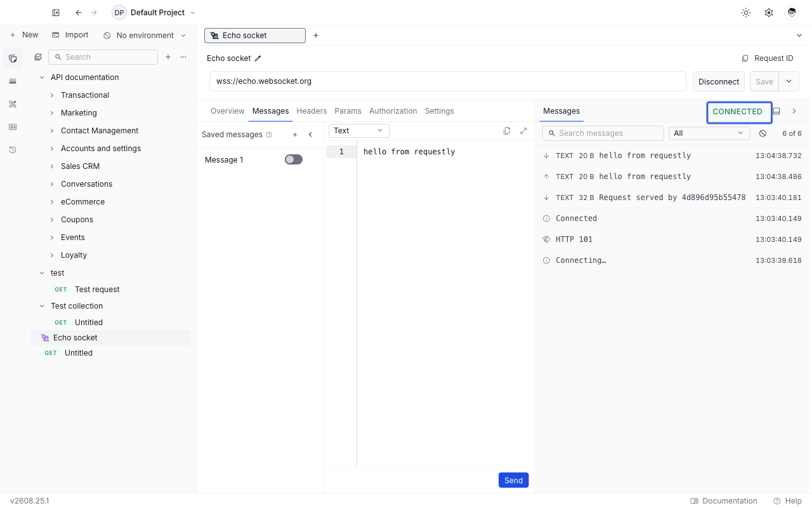
Task: Open the collections more options menu
Action: point(183,57)
